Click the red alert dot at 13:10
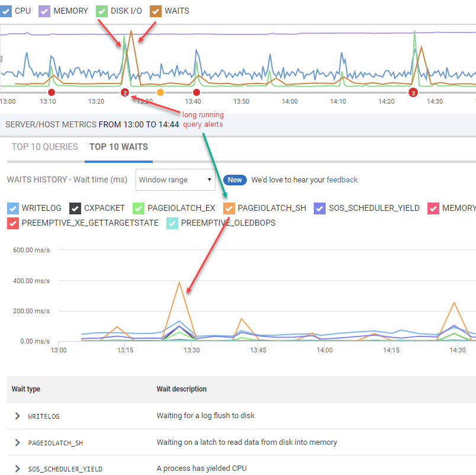This screenshot has height=475, width=476. 52,92
